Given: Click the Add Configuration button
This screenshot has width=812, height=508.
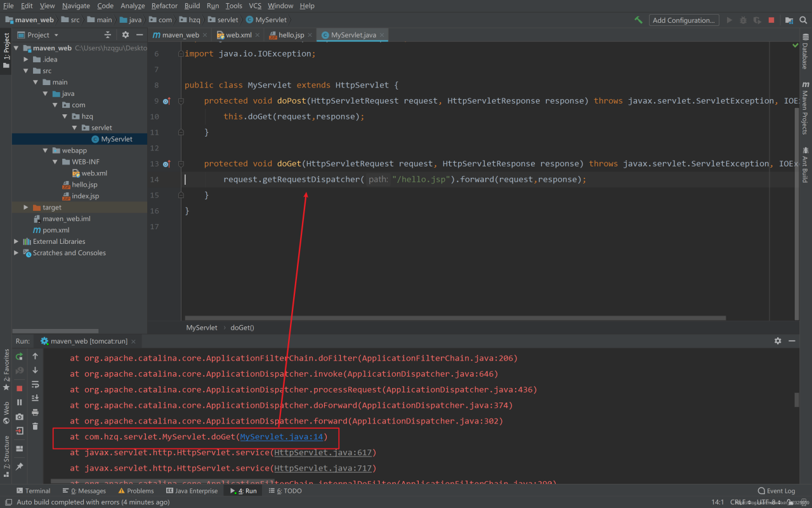Looking at the screenshot, I should [x=684, y=20].
